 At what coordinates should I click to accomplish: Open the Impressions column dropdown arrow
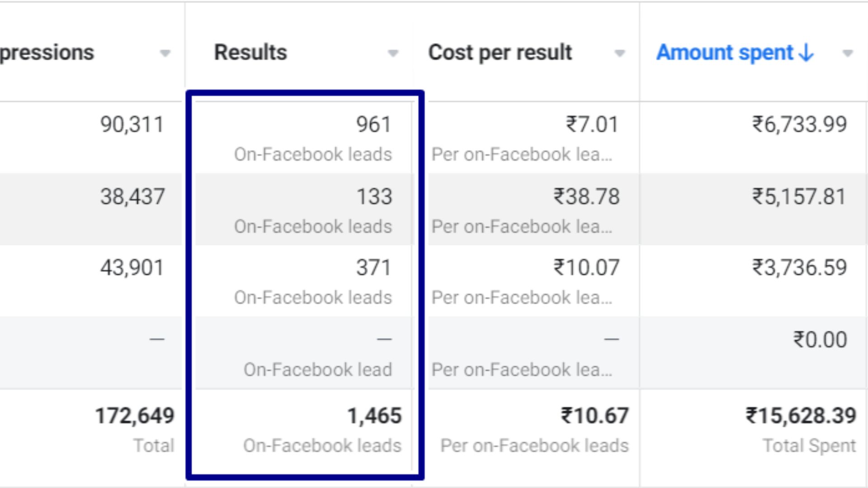(x=165, y=53)
